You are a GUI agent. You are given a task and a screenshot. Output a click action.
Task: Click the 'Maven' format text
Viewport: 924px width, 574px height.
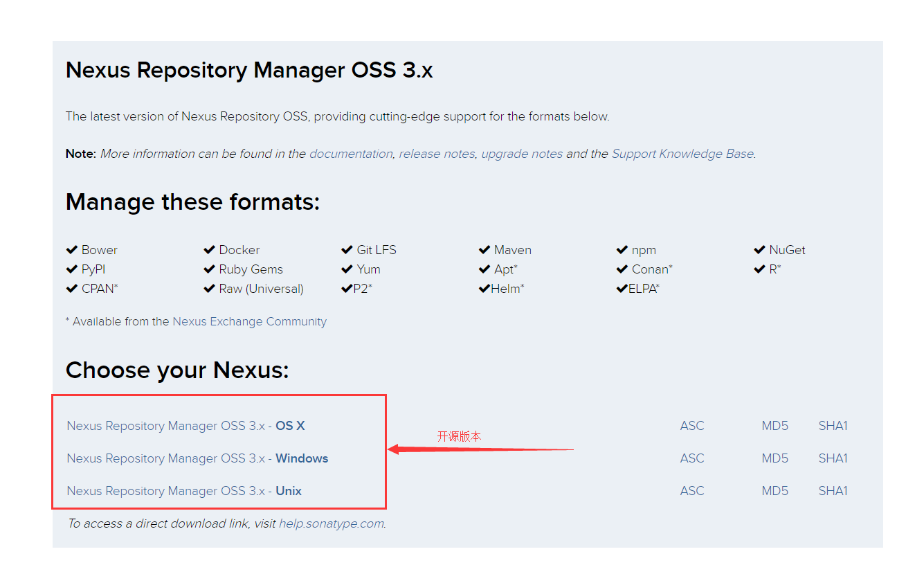(x=513, y=250)
